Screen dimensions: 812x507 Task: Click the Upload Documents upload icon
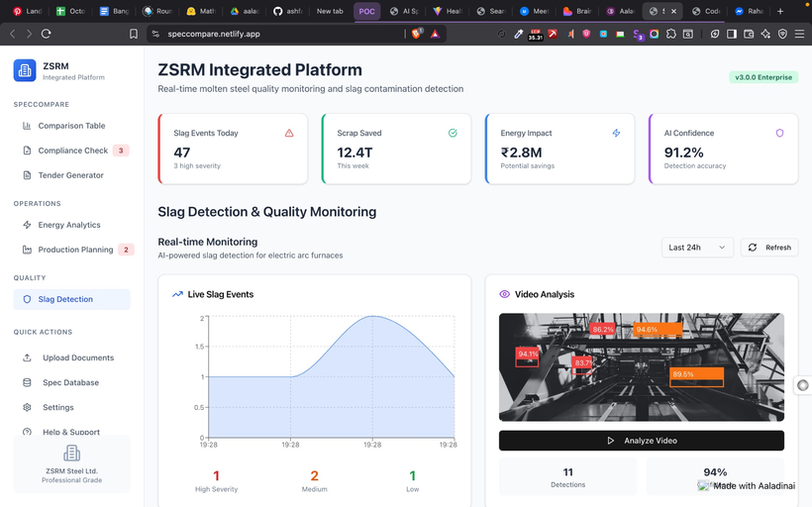point(27,357)
